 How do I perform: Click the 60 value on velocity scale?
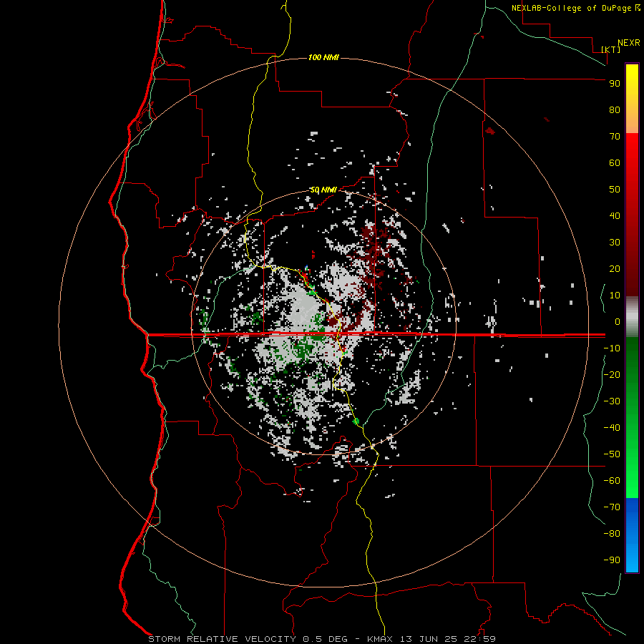pyautogui.click(x=615, y=162)
